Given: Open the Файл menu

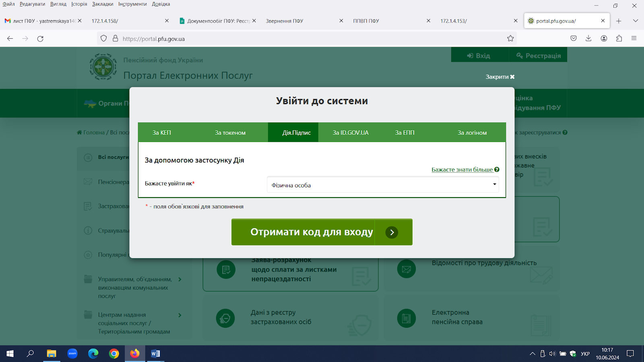Looking at the screenshot, I should [8, 4].
